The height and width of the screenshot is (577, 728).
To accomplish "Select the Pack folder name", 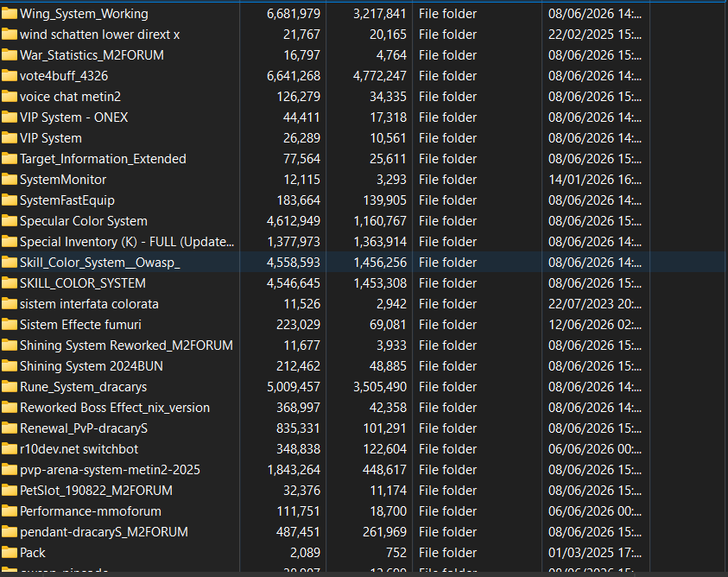I will pyautogui.click(x=33, y=552).
